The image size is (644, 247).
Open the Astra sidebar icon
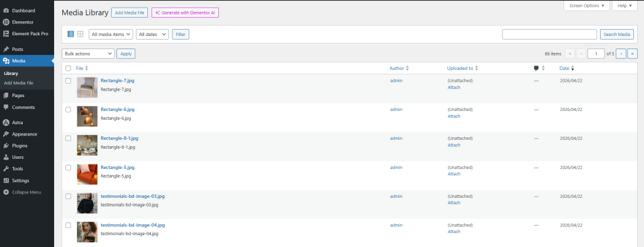tap(6, 122)
